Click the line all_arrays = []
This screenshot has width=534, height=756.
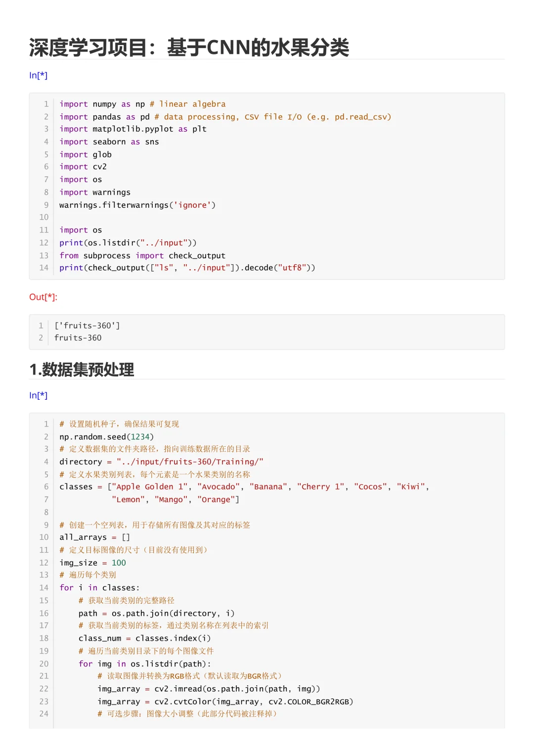[95, 537]
